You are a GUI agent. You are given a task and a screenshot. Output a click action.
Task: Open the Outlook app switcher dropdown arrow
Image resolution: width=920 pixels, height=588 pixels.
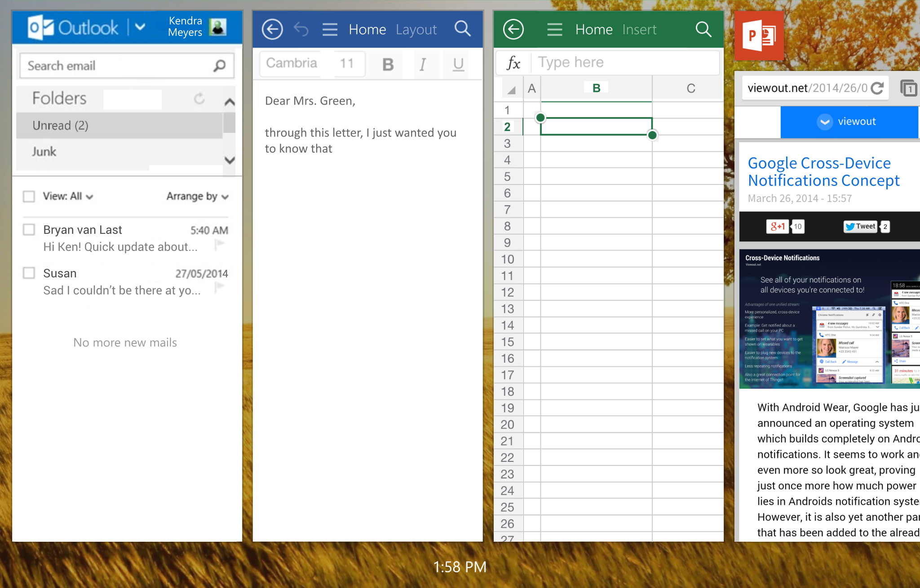(x=140, y=27)
